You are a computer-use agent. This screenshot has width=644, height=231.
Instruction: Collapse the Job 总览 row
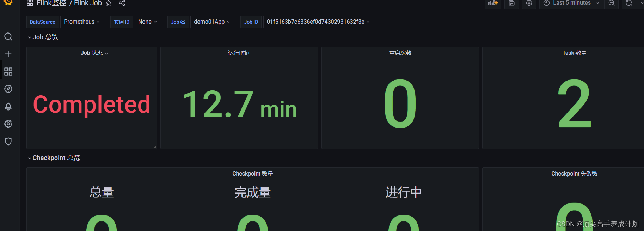[43, 37]
